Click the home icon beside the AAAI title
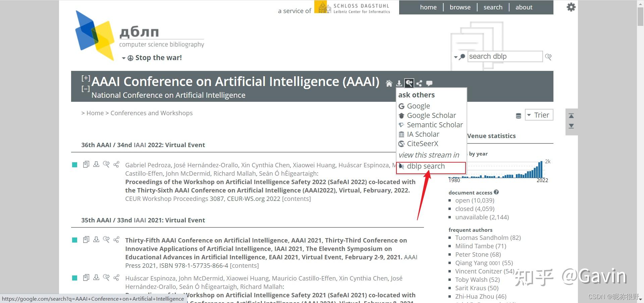This screenshot has height=303, width=644. [389, 83]
